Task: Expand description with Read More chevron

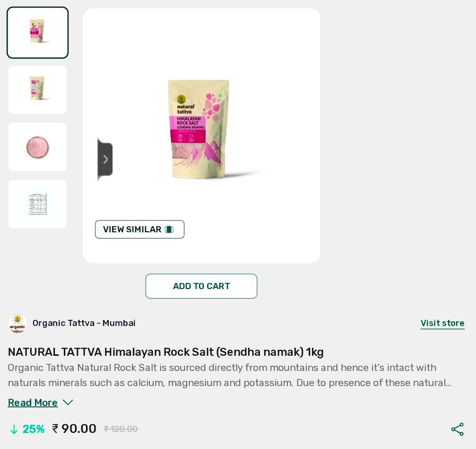Action: 68,403
